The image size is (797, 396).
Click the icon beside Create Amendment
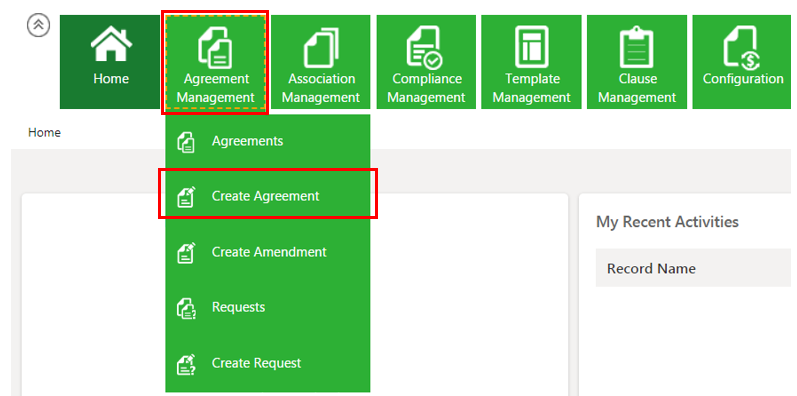186,253
